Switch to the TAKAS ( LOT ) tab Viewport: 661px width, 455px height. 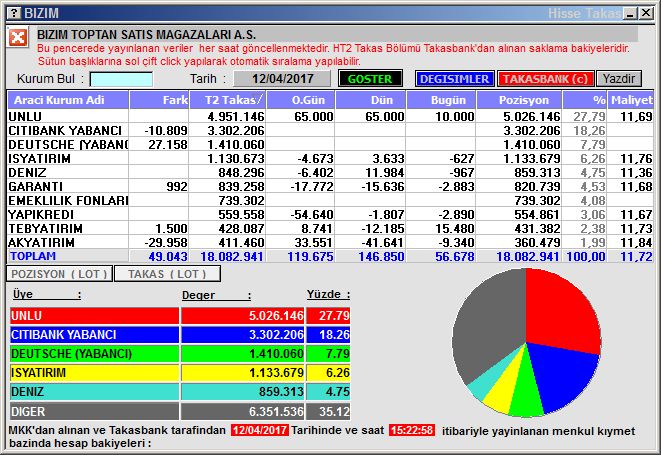tap(167, 273)
